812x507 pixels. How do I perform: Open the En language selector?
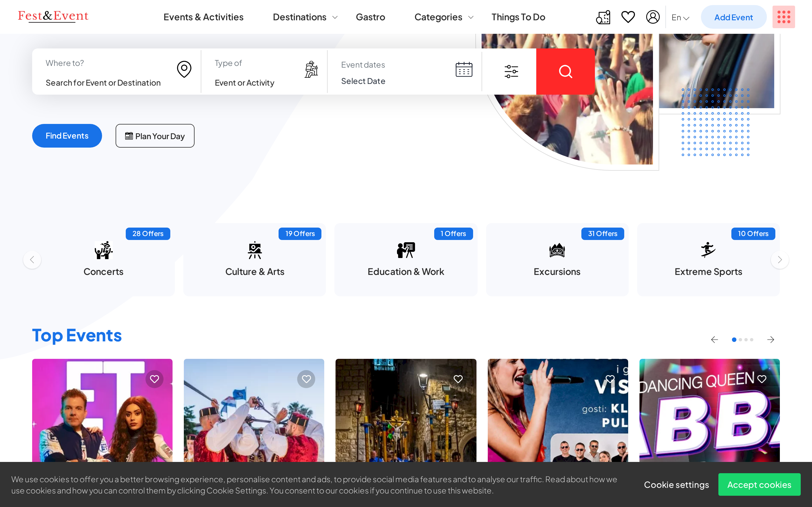point(680,17)
